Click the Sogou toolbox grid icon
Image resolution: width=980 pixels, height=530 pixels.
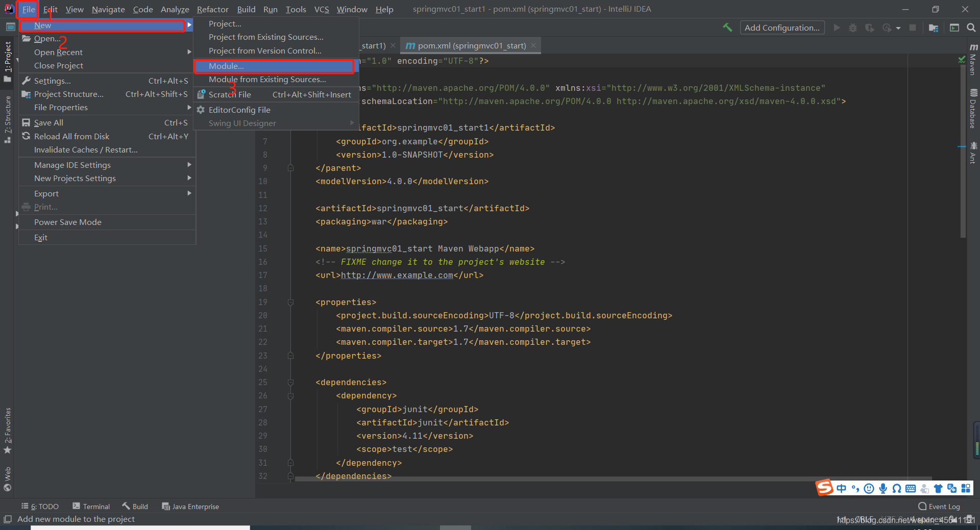tap(966, 488)
